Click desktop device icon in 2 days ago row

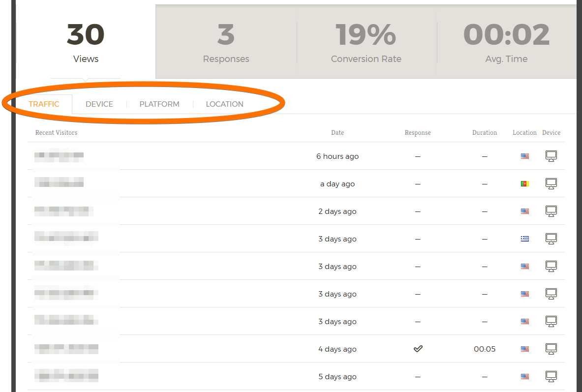[x=551, y=211]
